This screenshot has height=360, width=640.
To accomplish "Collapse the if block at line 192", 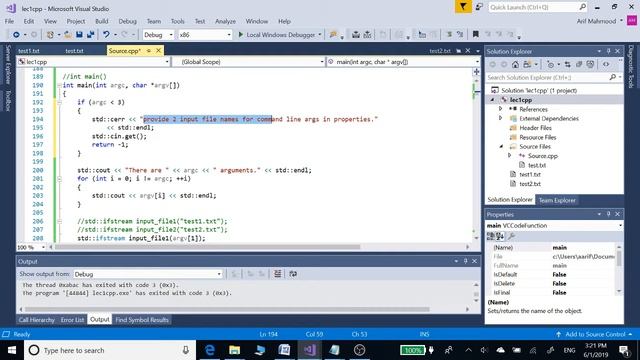I will point(60,102).
